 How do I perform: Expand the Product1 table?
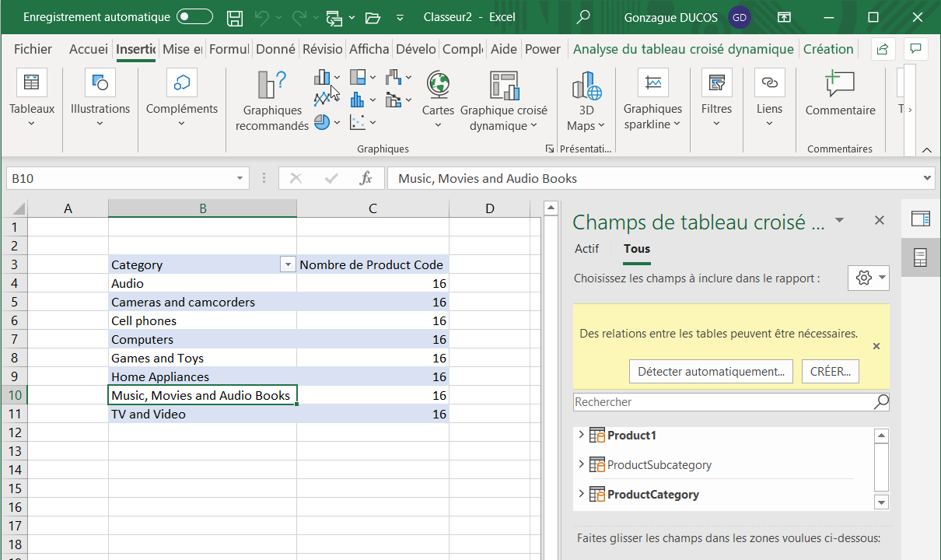(581, 435)
